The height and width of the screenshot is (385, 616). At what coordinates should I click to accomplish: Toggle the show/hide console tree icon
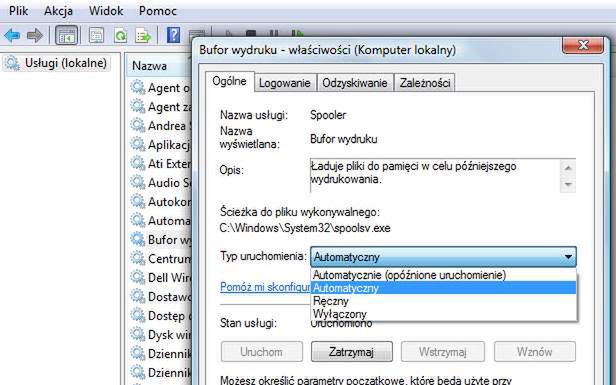point(66,35)
